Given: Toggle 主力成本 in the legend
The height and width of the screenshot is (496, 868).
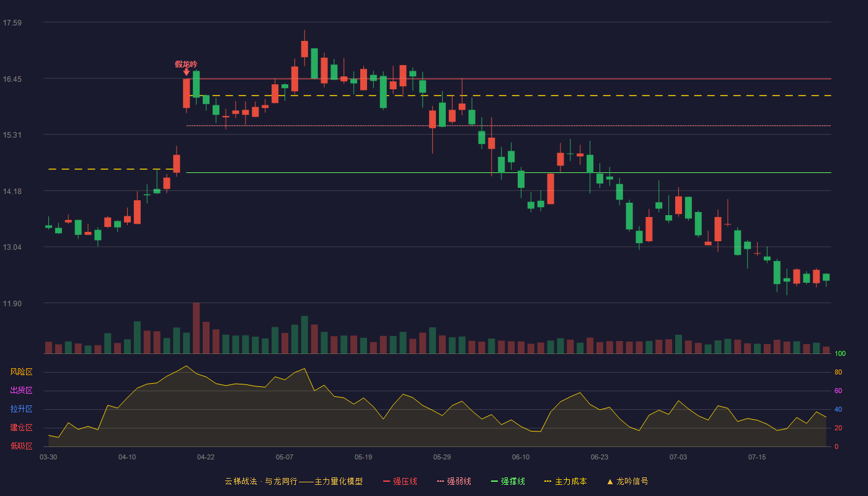Looking at the screenshot, I should 565,481.
